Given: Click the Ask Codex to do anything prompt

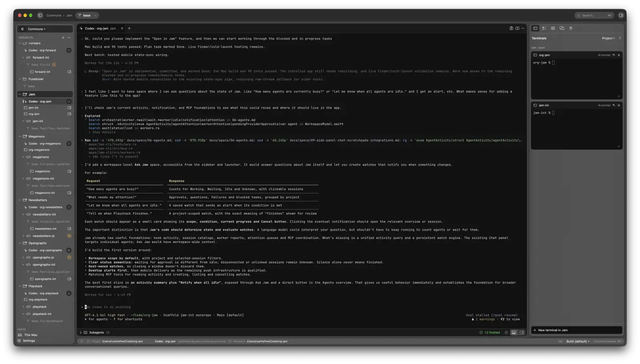Looking at the screenshot, I should [x=108, y=307].
